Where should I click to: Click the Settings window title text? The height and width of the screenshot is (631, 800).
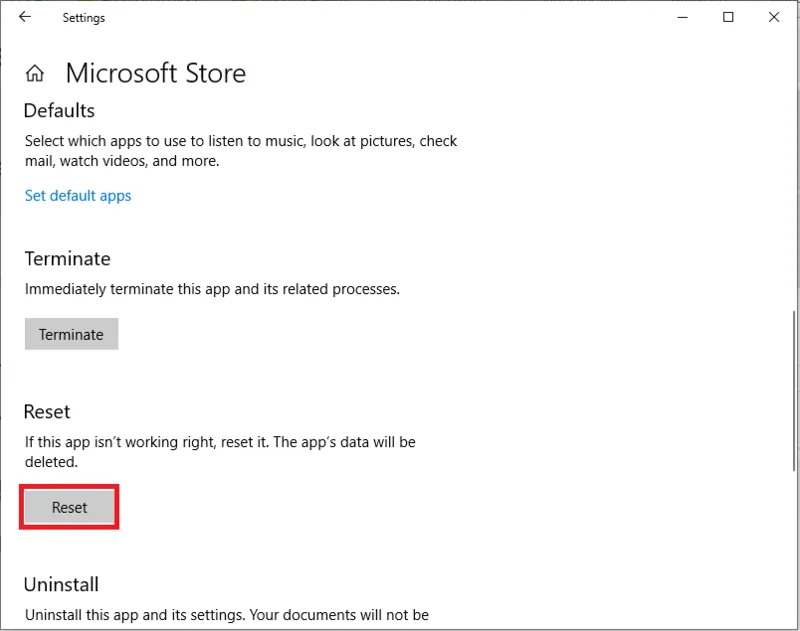click(x=84, y=18)
